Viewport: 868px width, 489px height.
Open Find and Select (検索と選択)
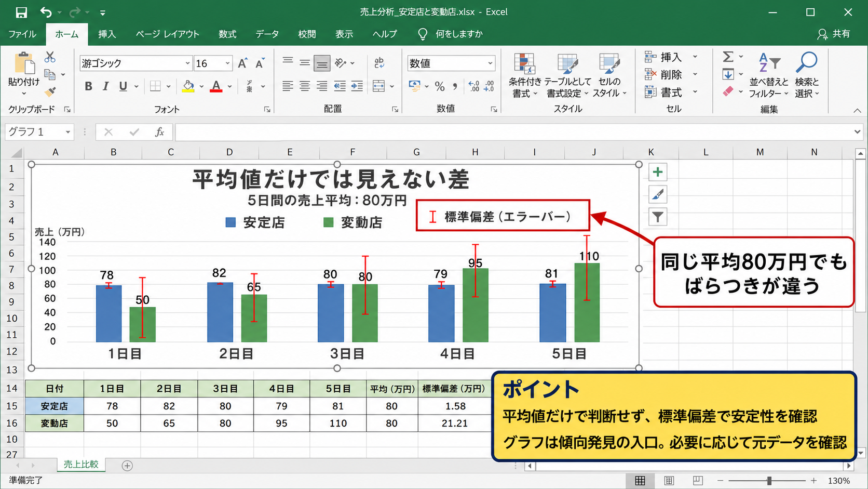point(807,75)
